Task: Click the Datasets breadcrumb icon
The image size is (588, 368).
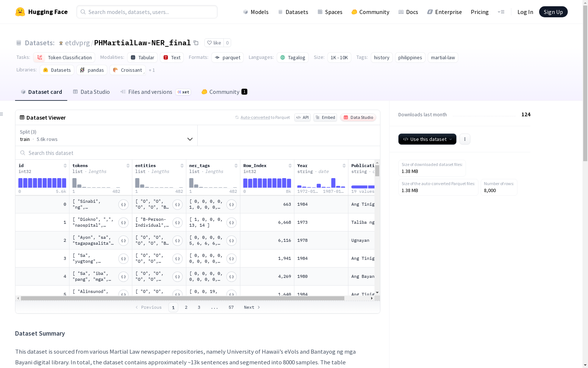Action: (x=19, y=43)
